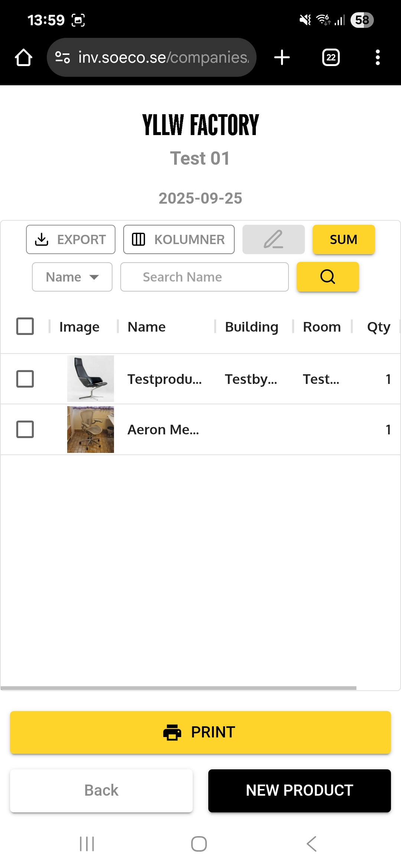Open the EXPORT options
This screenshot has height=868, width=401.
click(71, 240)
